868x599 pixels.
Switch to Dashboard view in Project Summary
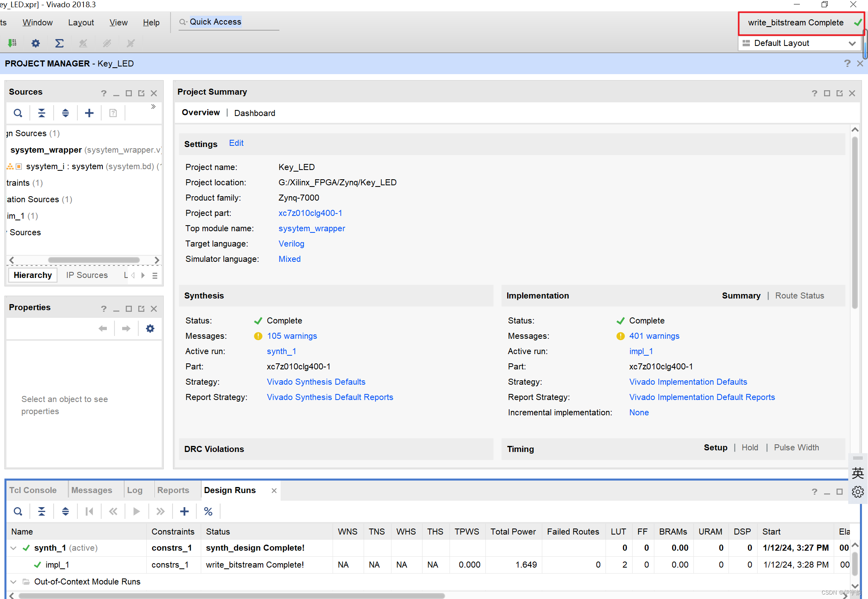point(254,113)
